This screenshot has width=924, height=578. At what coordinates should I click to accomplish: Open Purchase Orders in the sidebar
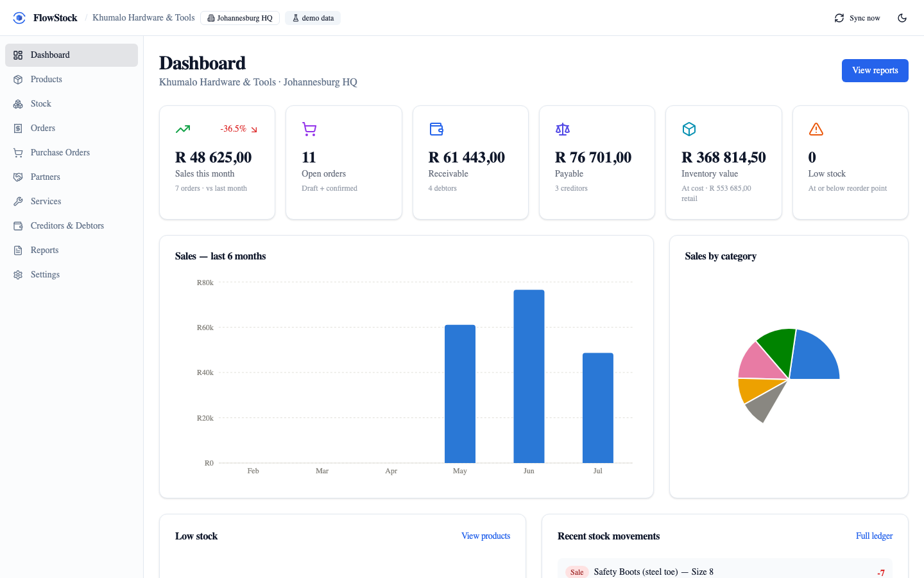[71, 153]
